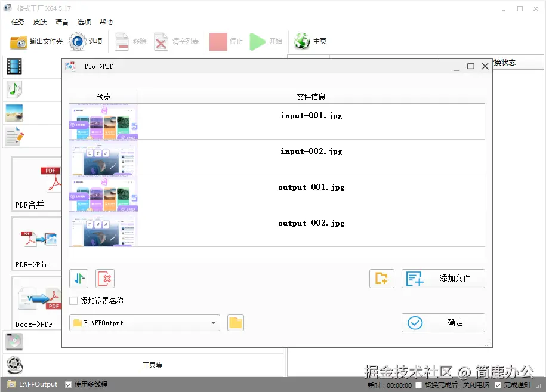Enable the 添加设置名称 checkbox
The width and height of the screenshot is (546, 392).
73,301
